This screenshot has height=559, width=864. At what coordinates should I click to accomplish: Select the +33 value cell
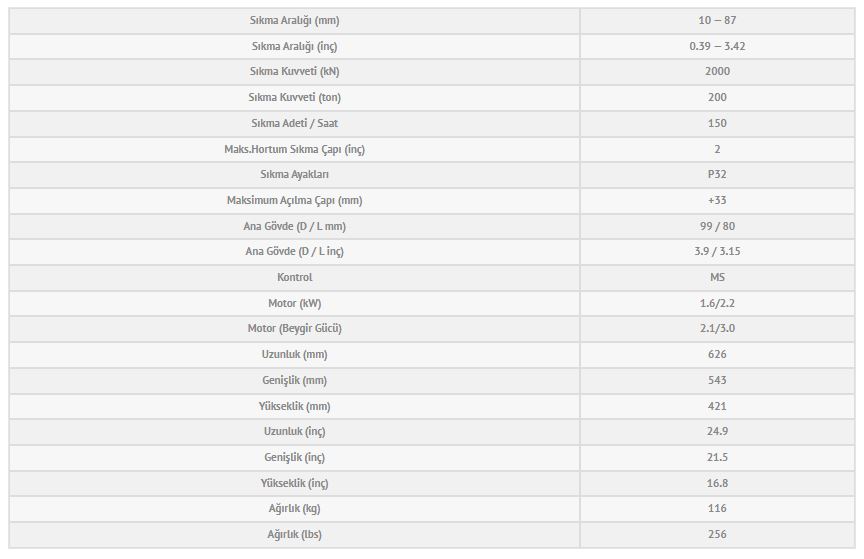[x=717, y=200]
